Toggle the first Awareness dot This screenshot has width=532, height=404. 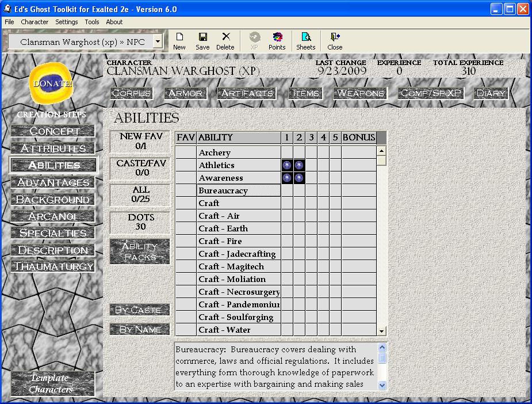287,178
